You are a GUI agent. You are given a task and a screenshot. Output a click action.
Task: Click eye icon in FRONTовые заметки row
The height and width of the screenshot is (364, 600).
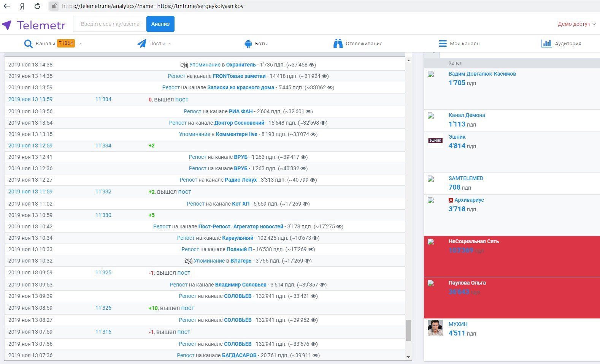[325, 76]
